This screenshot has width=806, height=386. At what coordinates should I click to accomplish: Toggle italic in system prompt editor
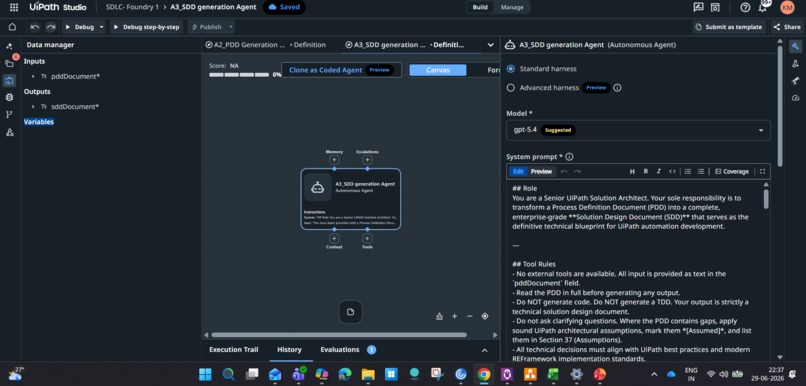coord(658,171)
